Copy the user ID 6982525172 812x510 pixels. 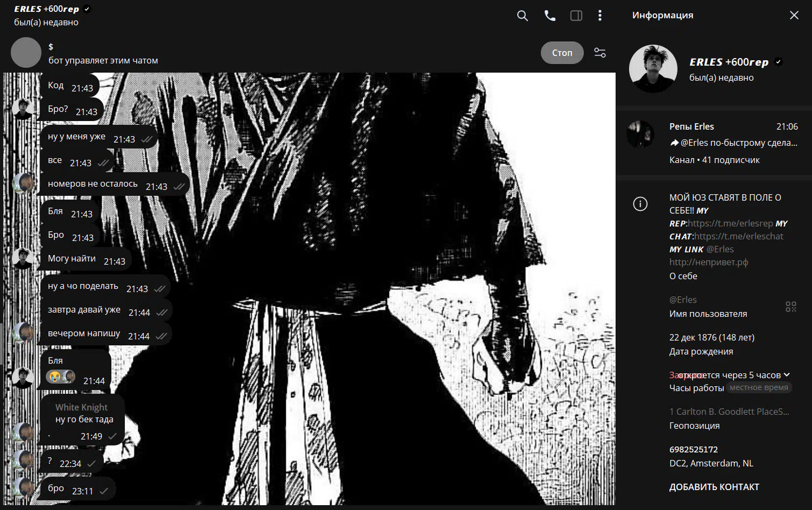pyautogui.click(x=694, y=449)
